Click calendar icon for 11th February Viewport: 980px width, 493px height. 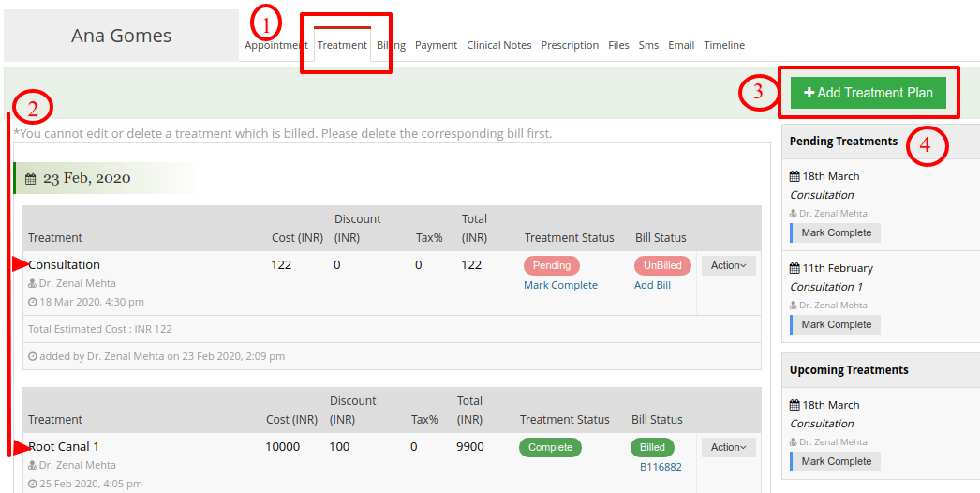pos(795,268)
